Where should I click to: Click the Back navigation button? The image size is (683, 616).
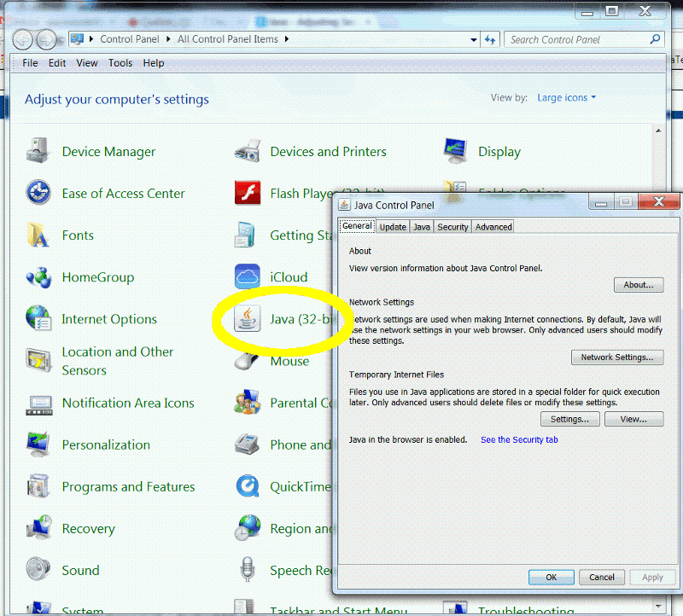pos(22,40)
